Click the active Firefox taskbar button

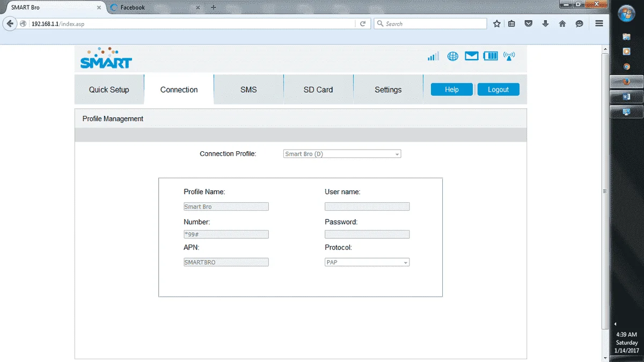click(x=626, y=82)
